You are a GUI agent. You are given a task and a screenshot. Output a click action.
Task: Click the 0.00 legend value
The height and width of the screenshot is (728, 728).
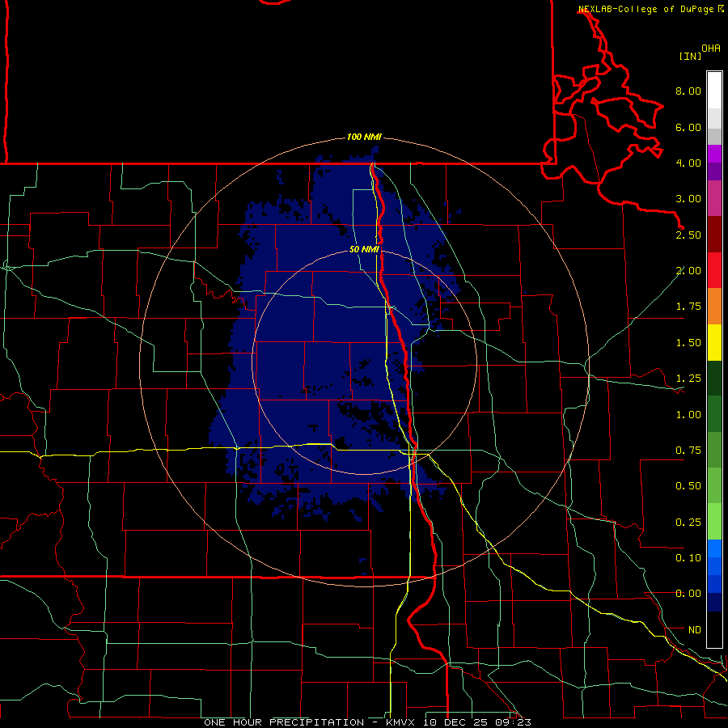(688, 594)
